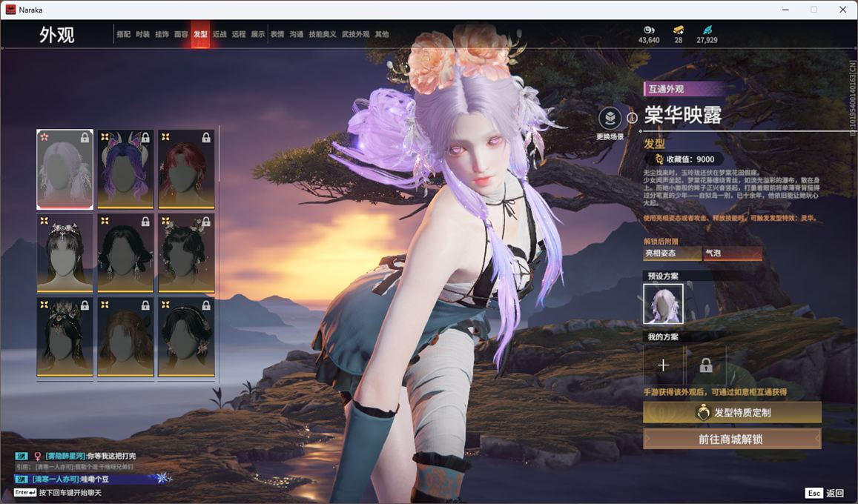Select the black updo with flower hairpin
The height and width of the screenshot is (504, 858).
pyautogui.click(x=186, y=253)
